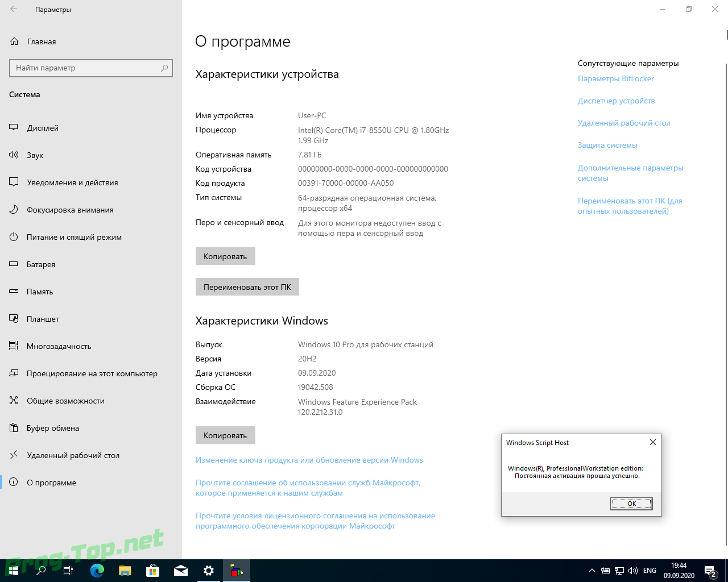Click the back arrow in Settings title bar
Image resolution: width=728 pixels, height=582 pixels.
(x=14, y=9)
